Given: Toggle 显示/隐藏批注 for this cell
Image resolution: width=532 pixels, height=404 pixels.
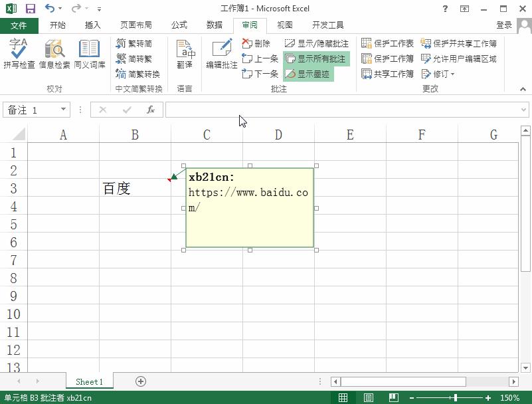Looking at the screenshot, I should click(316, 43).
